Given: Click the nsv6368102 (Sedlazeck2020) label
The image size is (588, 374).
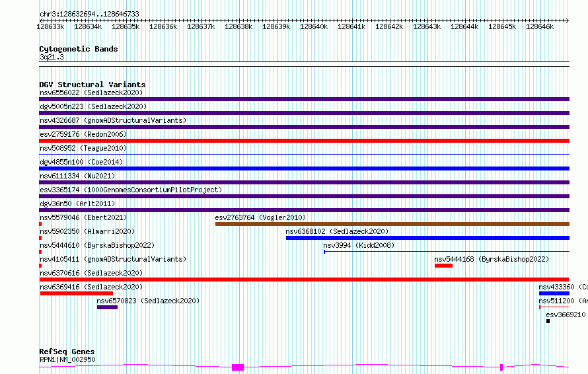Looking at the screenshot, I should click(x=337, y=231).
